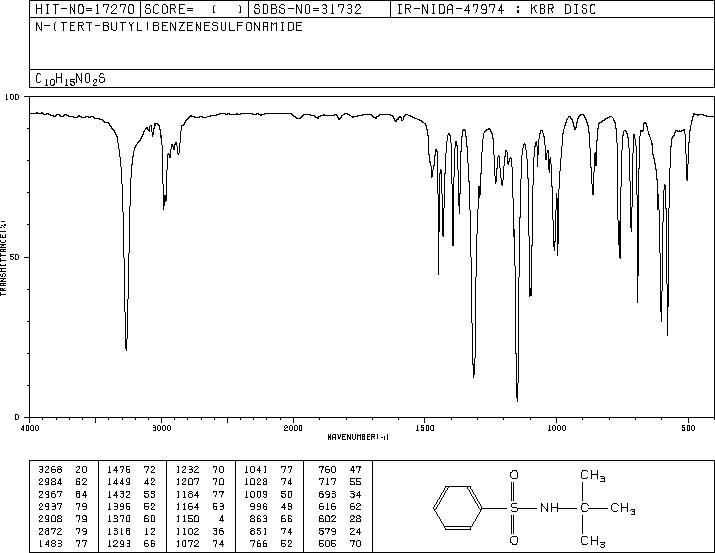715x553 pixels.
Task: Click the top CH3 group in structure
Action: 592,475
